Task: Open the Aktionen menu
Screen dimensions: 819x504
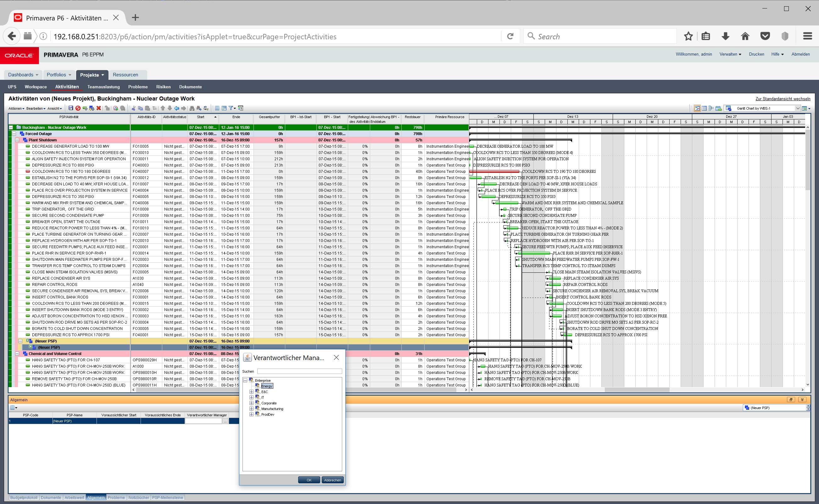Action: point(16,108)
